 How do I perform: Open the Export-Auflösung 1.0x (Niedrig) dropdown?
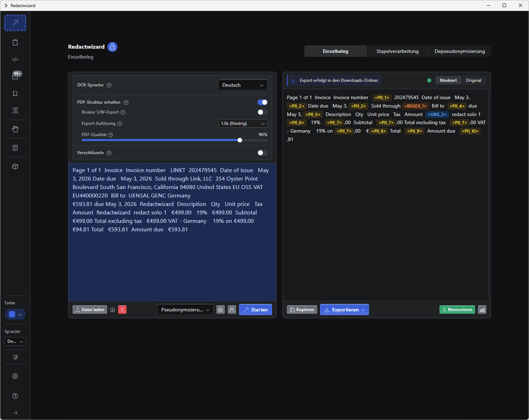(x=243, y=123)
